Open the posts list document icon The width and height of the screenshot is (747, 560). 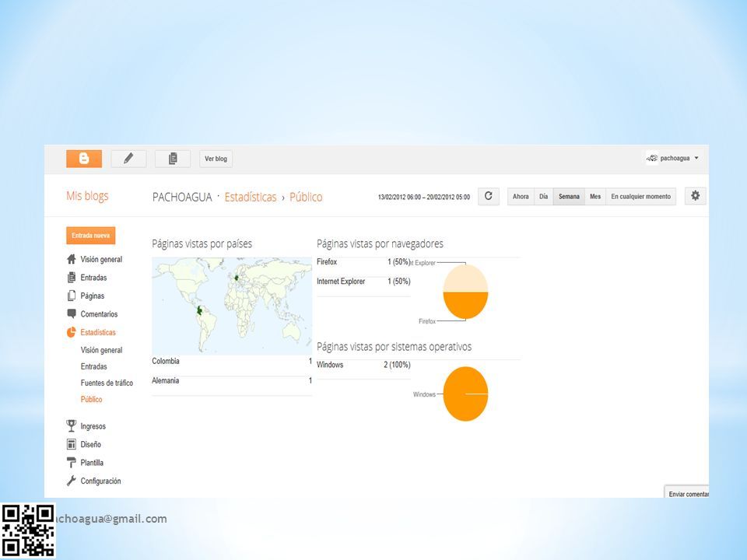tap(173, 159)
